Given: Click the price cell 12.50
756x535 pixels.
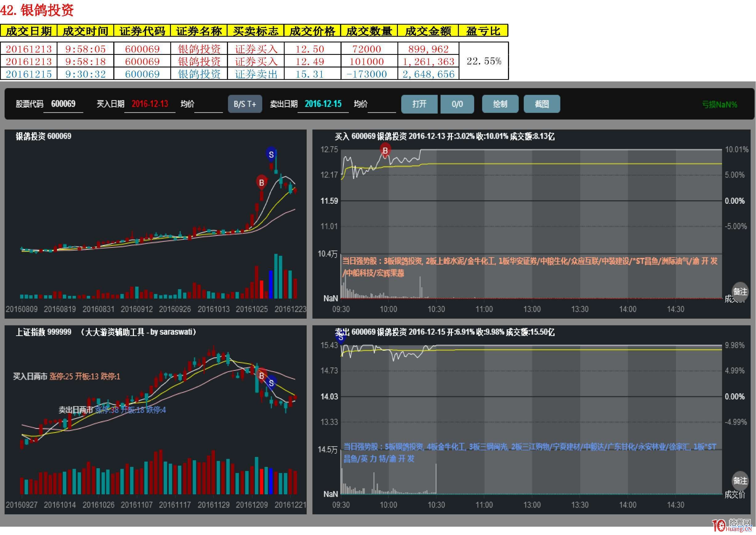Looking at the screenshot, I should point(312,49).
